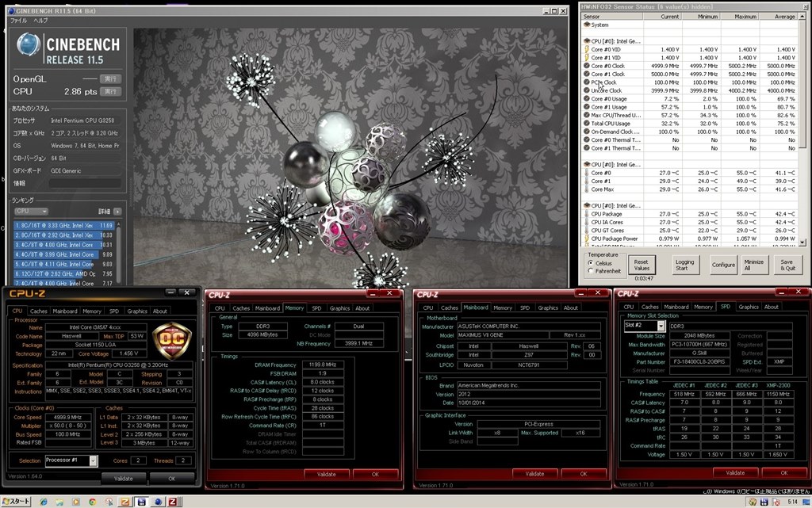Click the ROG OC badge in CPU-Z
Screen dimensions: 812x508
point(172,341)
